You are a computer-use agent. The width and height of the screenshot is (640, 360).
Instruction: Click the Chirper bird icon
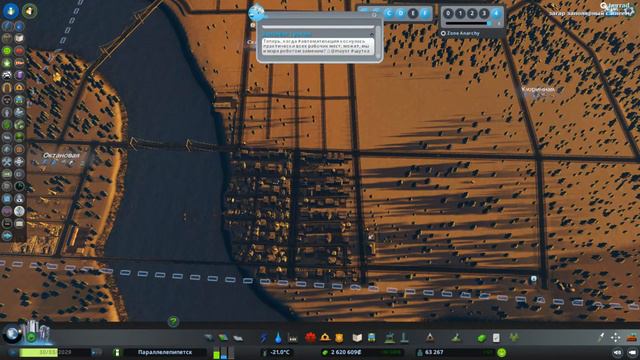(256, 13)
